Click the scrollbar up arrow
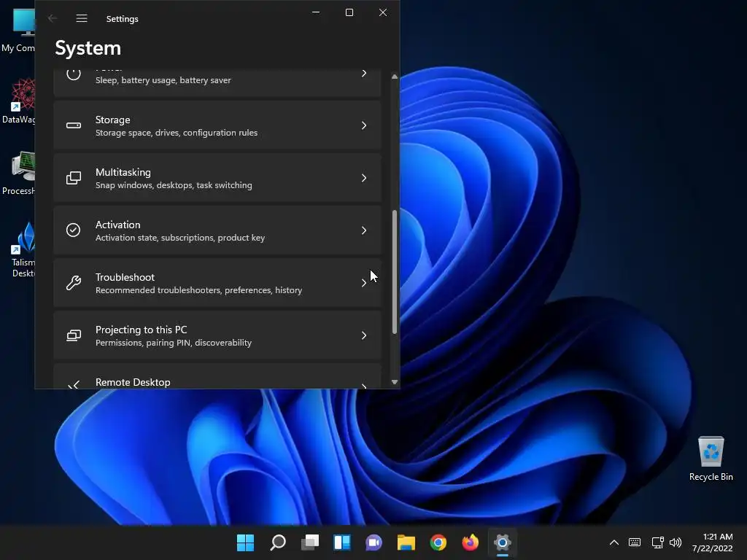The width and height of the screenshot is (747, 560). click(395, 77)
